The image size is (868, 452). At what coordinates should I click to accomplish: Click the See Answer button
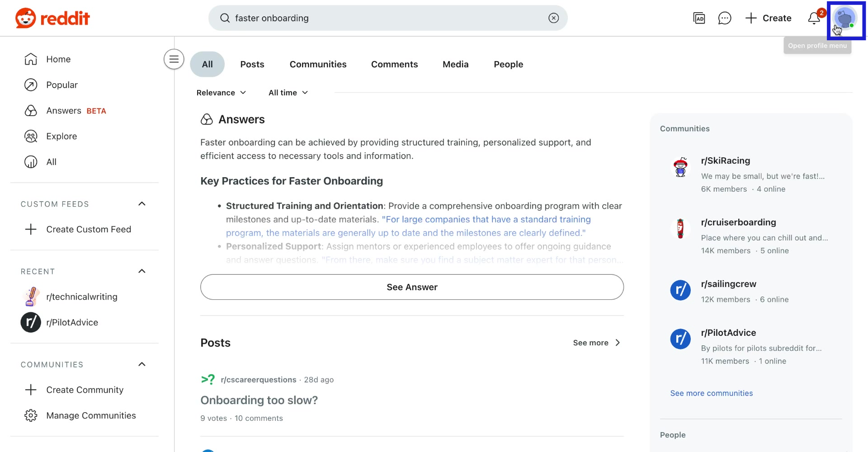[411, 287]
